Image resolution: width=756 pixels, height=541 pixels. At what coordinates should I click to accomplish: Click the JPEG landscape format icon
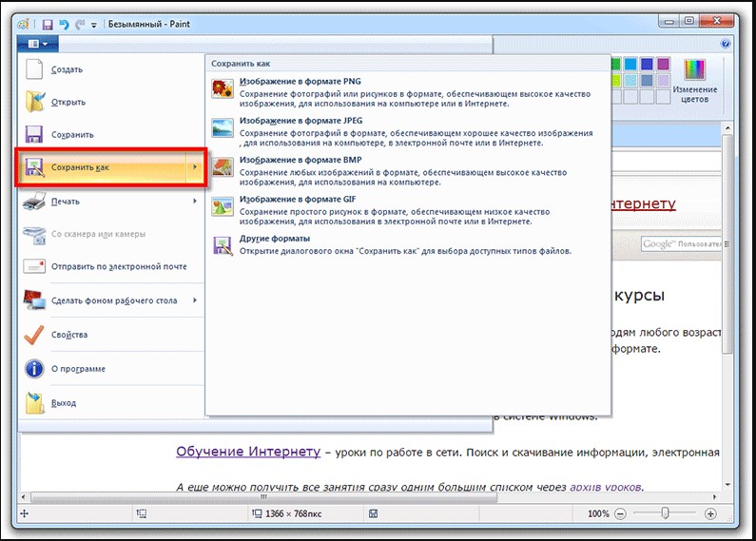[x=223, y=127]
